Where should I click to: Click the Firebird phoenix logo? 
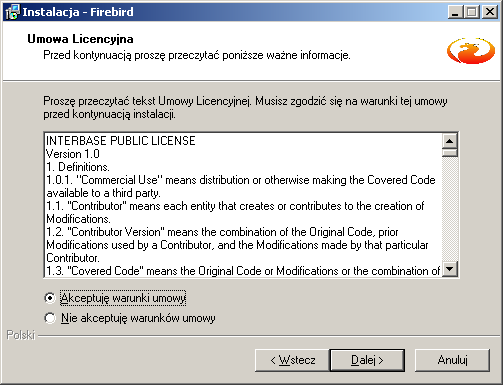coord(471,51)
